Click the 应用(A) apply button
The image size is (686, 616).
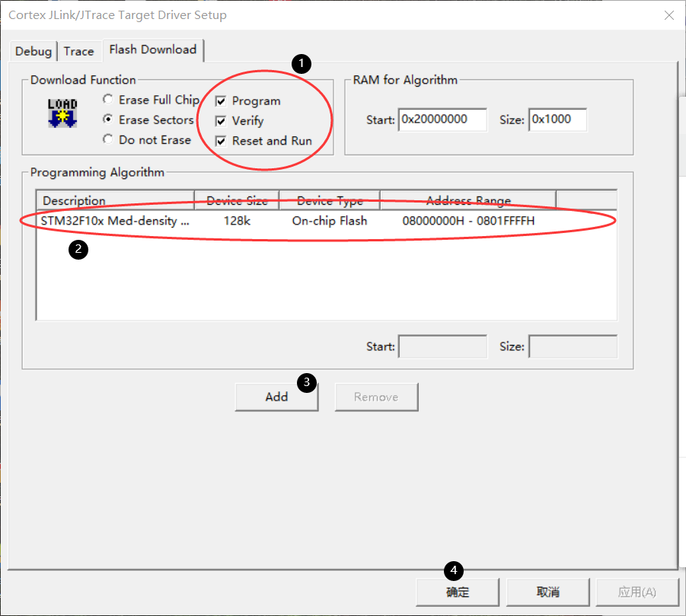[x=637, y=592]
